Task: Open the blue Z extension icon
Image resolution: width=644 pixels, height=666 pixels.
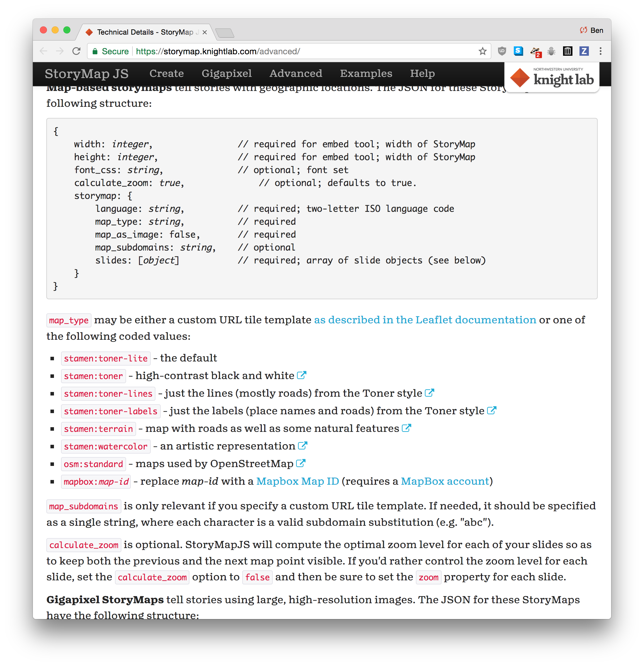Action: pyautogui.click(x=584, y=51)
